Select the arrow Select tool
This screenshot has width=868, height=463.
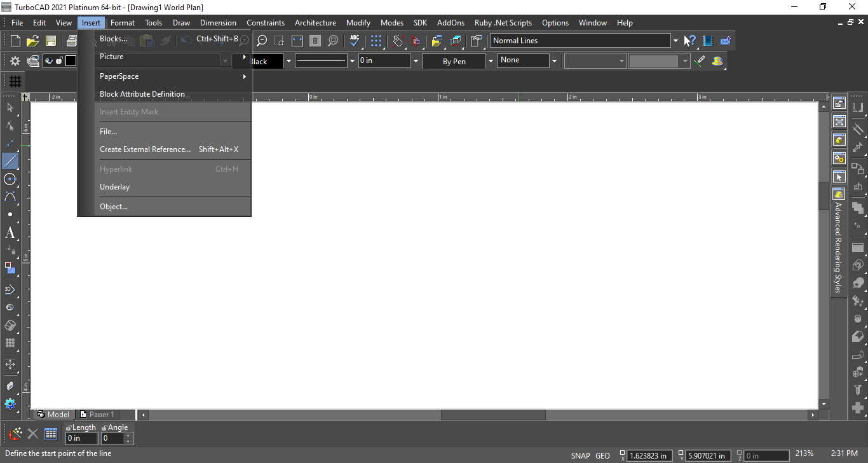pos(10,107)
